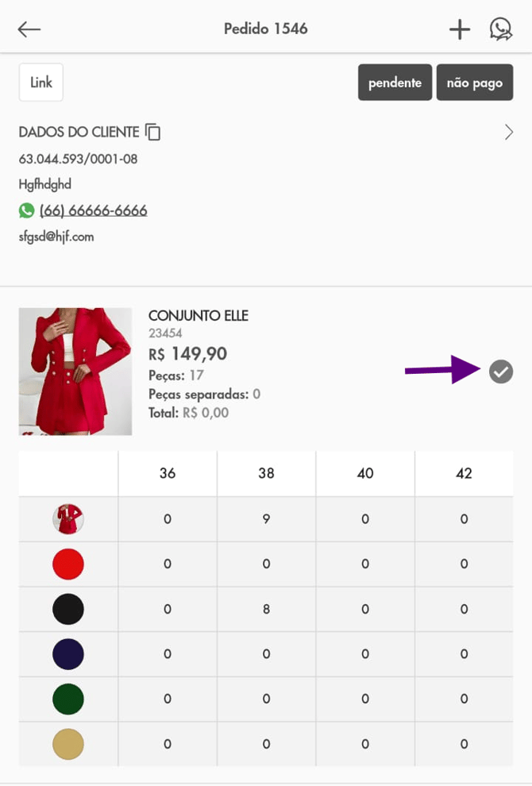532x786 pixels.
Task: Tap the plus icon to add item
Action: coord(460,29)
